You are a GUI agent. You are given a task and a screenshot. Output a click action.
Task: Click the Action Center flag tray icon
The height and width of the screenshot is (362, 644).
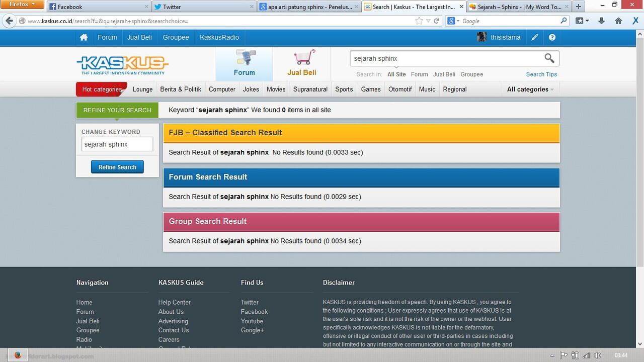[564, 355]
